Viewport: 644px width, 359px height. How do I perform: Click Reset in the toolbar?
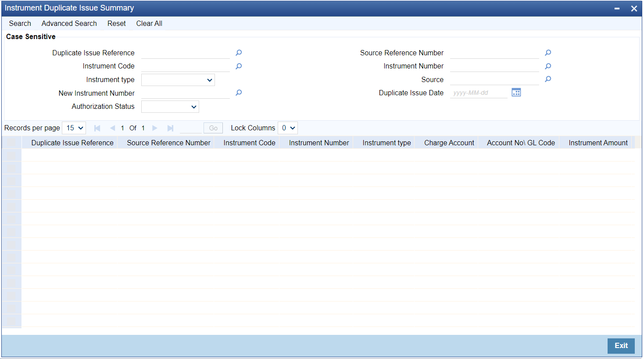pyautogui.click(x=117, y=24)
